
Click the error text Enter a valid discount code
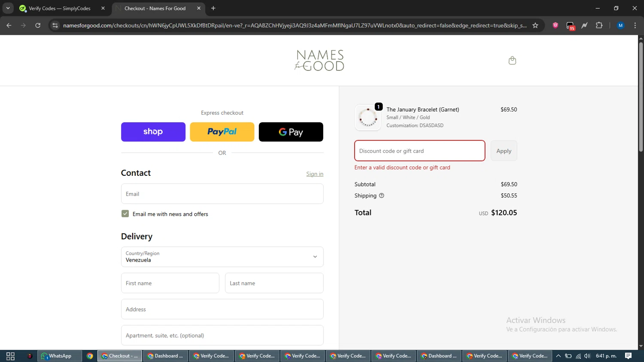point(402,168)
